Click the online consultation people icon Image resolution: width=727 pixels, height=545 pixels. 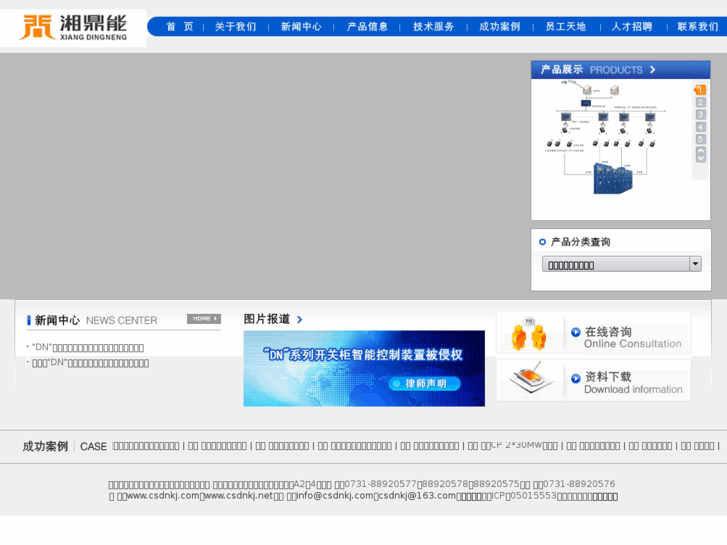pyautogui.click(x=529, y=334)
